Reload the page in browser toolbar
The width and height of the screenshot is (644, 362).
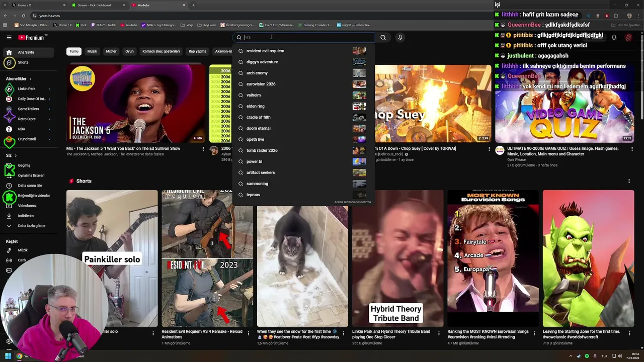pyautogui.click(x=24, y=16)
